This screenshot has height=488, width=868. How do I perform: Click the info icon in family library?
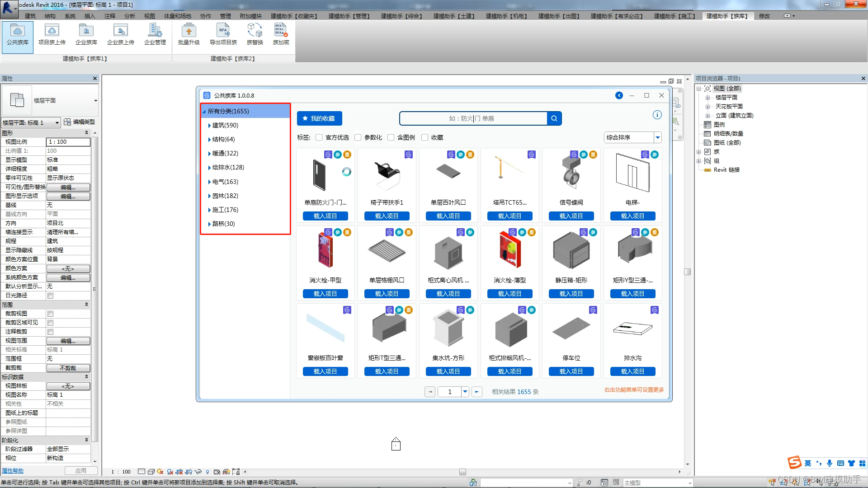click(x=657, y=115)
